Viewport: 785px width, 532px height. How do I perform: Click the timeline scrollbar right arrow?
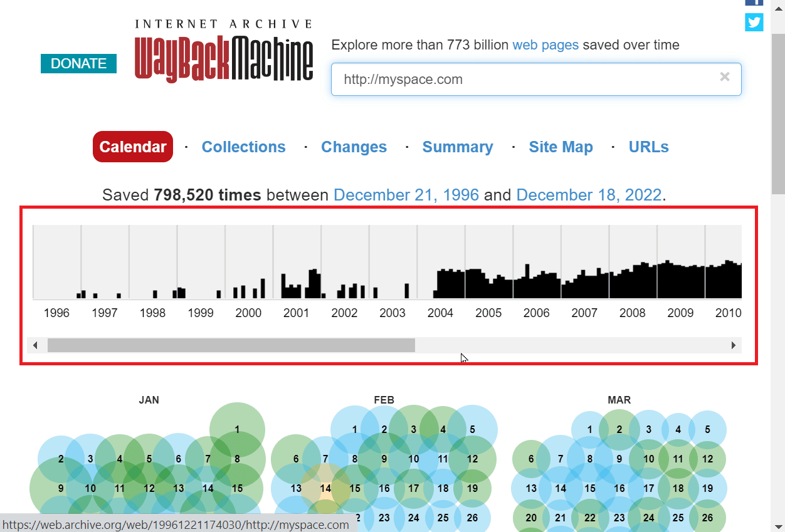point(733,345)
